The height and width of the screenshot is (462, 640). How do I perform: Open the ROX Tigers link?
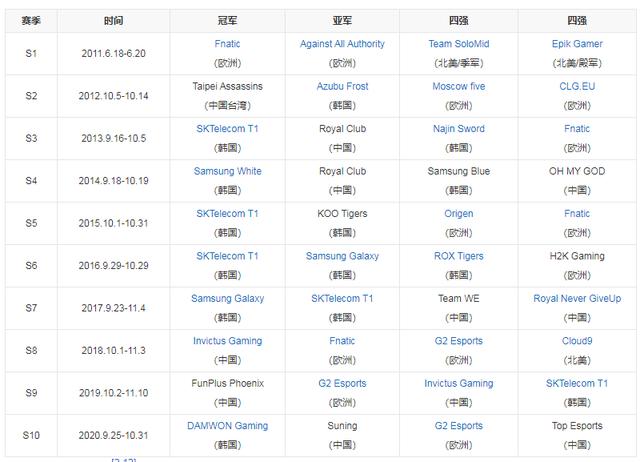coord(459,256)
